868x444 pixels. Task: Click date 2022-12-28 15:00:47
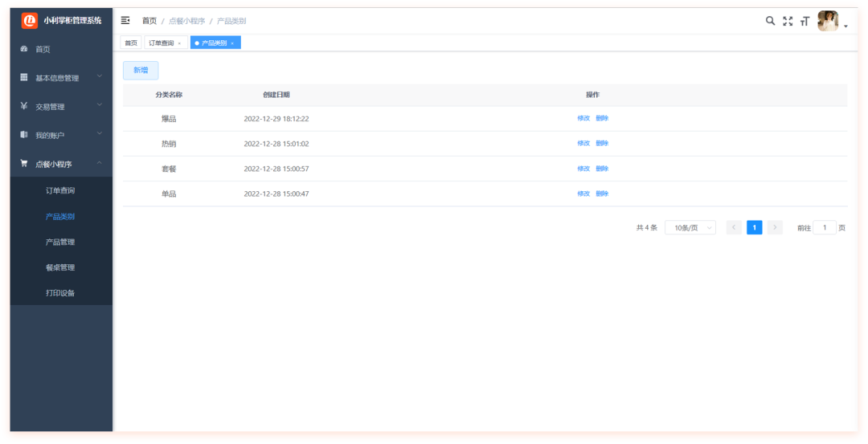(276, 194)
